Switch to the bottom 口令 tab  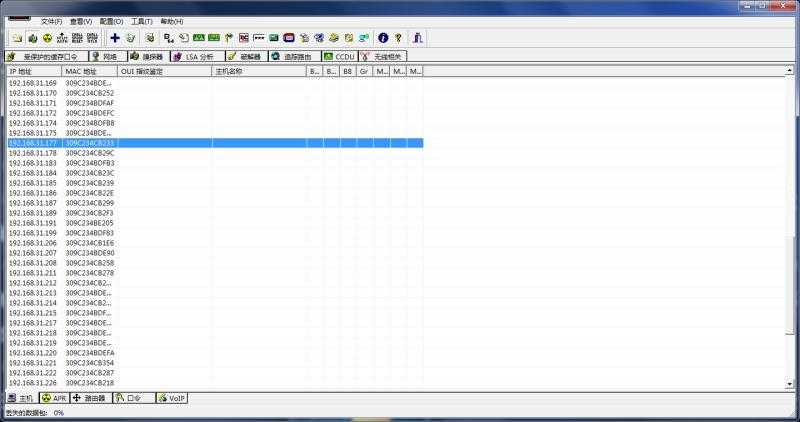(x=134, y=398)
